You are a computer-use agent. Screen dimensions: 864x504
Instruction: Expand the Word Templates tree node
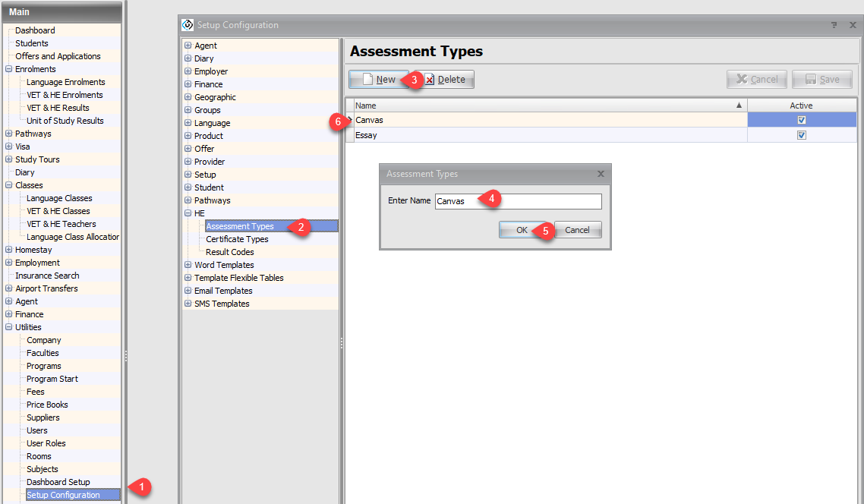pyautogui.click(x=188, y=265)
